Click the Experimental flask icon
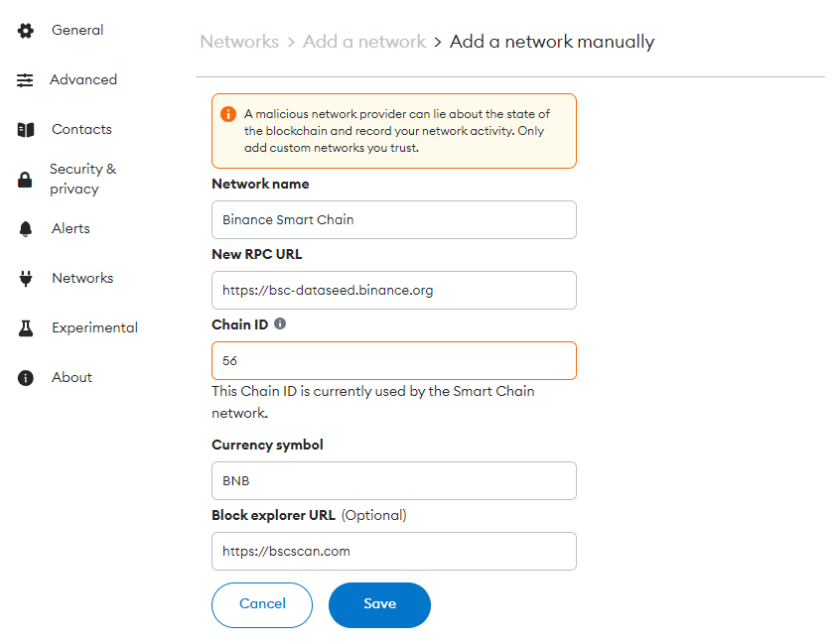The height and width of the screenshot is (644, 840). click(25, 328)
